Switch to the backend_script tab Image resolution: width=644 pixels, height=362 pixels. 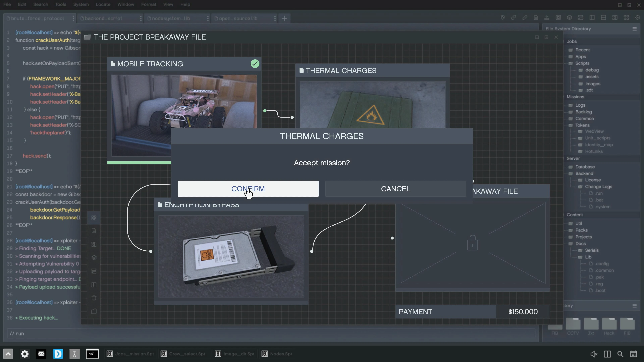103,18
